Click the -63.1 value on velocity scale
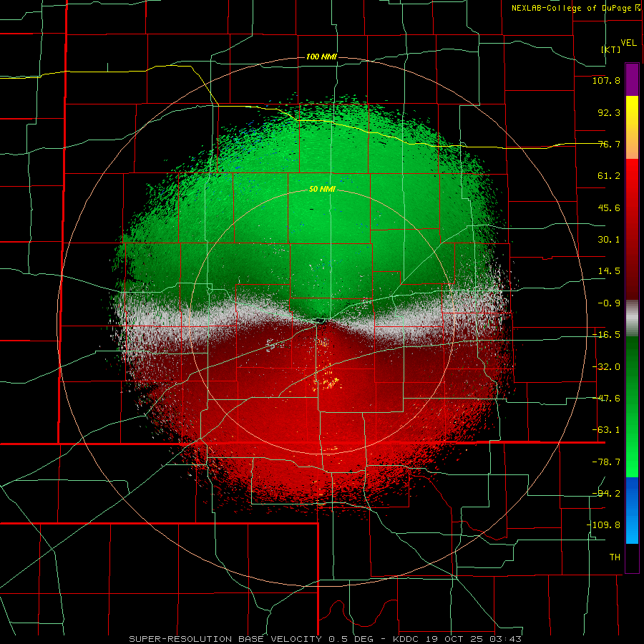 [x=606, y=430]
